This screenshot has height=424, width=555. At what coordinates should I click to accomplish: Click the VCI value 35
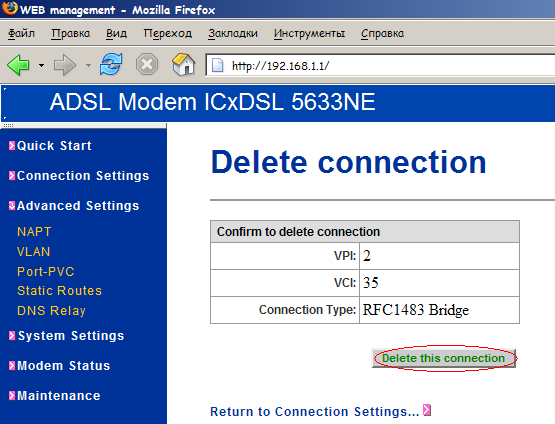click(371, 283)
